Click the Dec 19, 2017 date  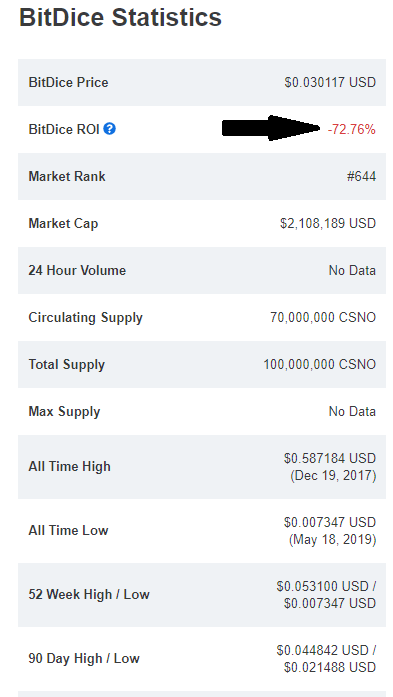tap(333, 476)
